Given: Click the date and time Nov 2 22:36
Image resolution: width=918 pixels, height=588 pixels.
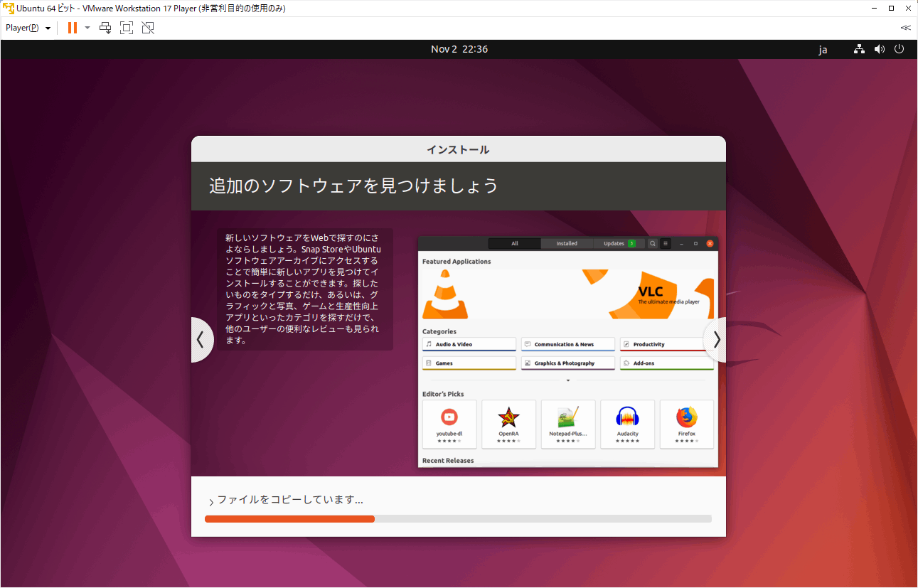Looking at the screenshot, I should click(x=459, y=49).
